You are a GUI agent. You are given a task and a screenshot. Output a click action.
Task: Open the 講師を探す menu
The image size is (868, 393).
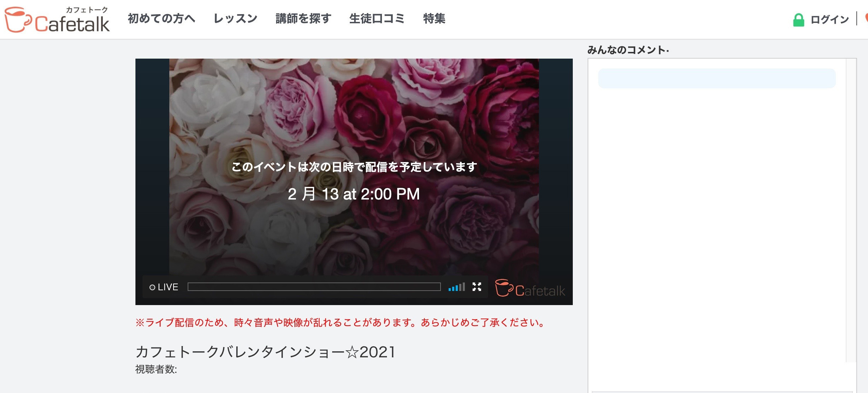click(x=304, y=19)
